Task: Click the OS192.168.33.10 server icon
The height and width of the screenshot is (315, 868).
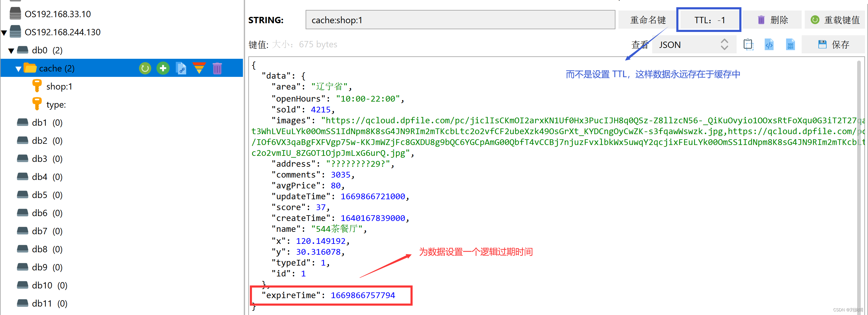Action: click(15, 14)
